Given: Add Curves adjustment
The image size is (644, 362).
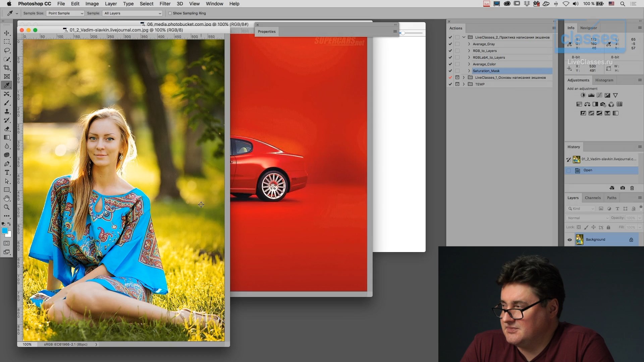Looking at the screenshot, I should (599, 95).
